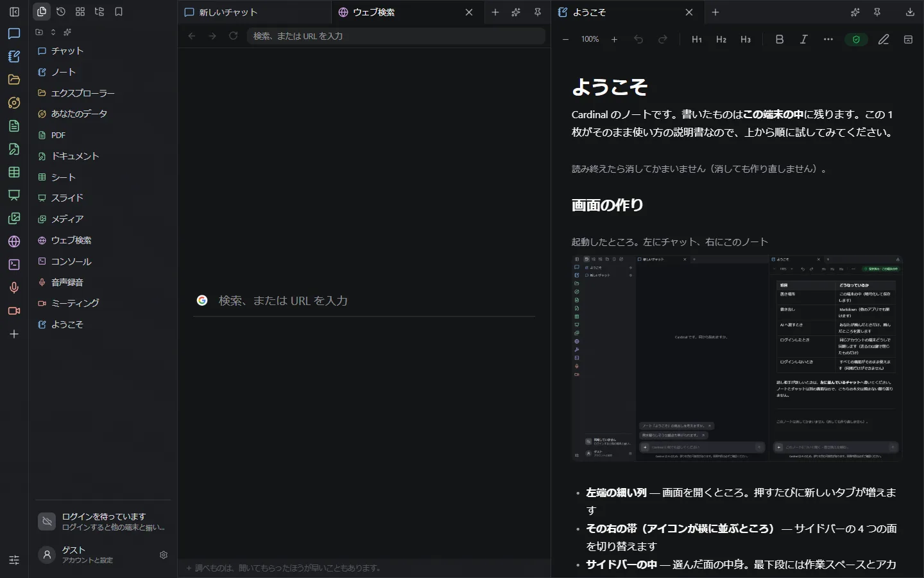Viewport: 924px width, 578px height.
Task: Go forward in the web browser
Action: (212, 36)
